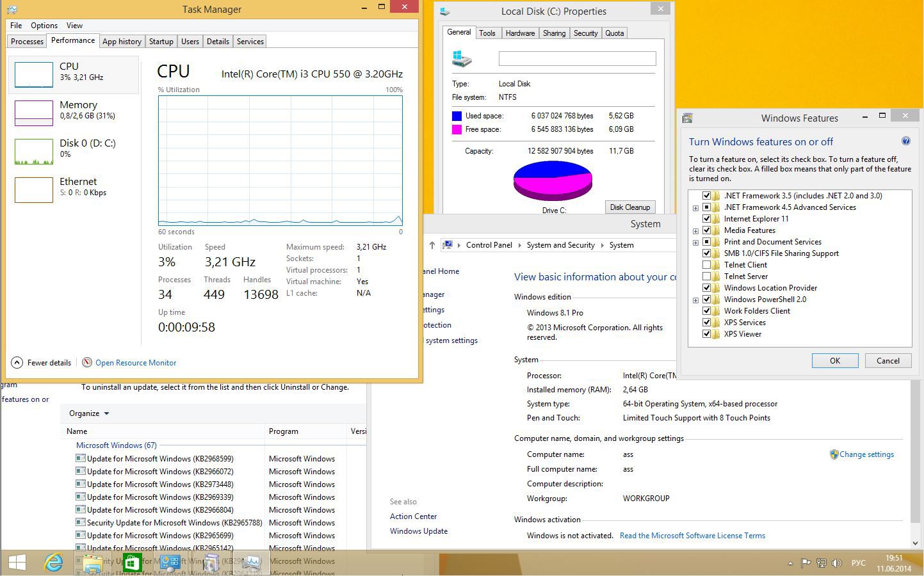Uncheck Internet Explorer 11 feature

click(x=706, y=219)
